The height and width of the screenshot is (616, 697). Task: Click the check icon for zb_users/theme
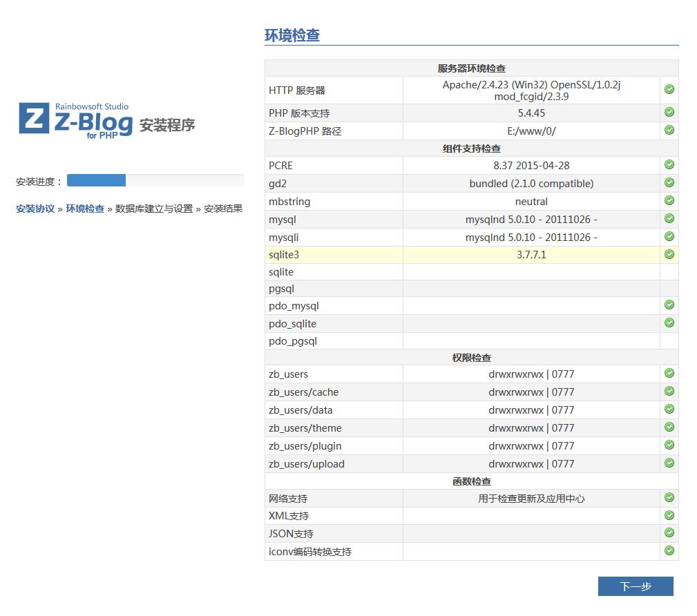(669, 427)
